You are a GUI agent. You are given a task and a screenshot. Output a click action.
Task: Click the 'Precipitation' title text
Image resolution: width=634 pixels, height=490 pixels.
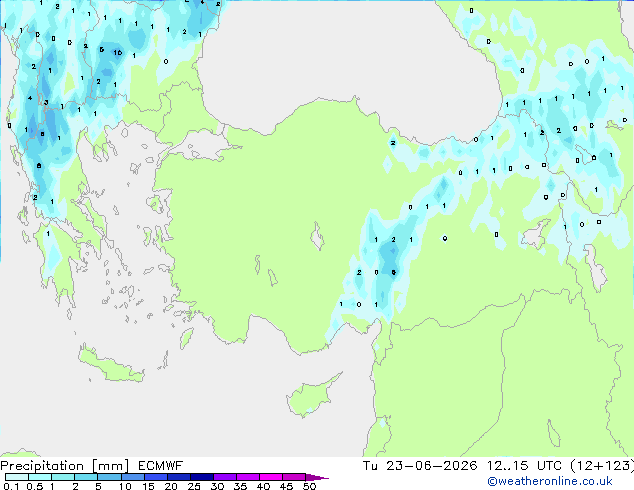[42, 466]
